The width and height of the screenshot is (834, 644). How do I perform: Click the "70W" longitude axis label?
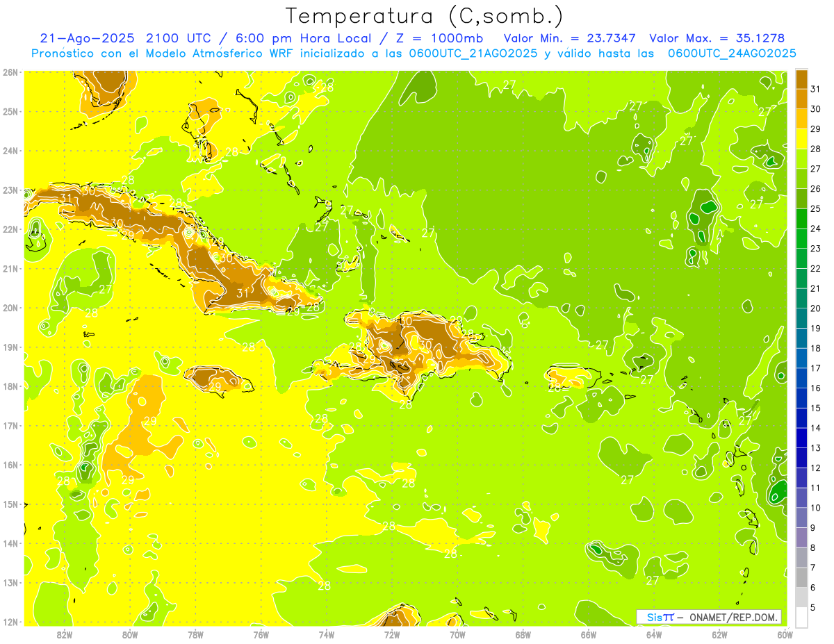457,634
